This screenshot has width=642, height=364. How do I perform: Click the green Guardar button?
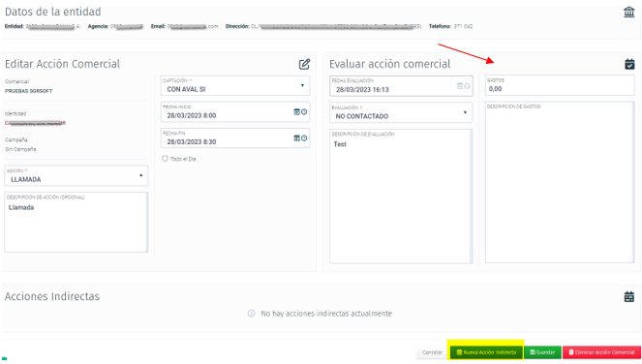pos(542,352)
